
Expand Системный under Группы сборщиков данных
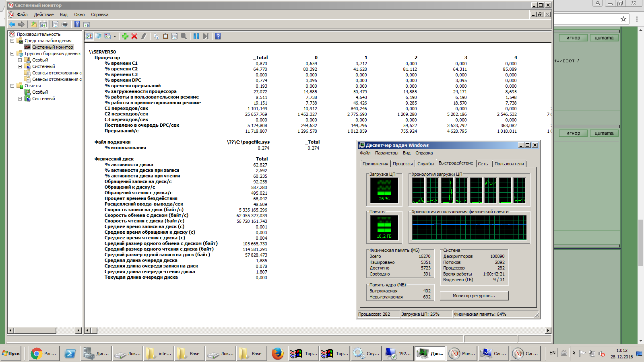pyautogui.click(x=20, y=66)
